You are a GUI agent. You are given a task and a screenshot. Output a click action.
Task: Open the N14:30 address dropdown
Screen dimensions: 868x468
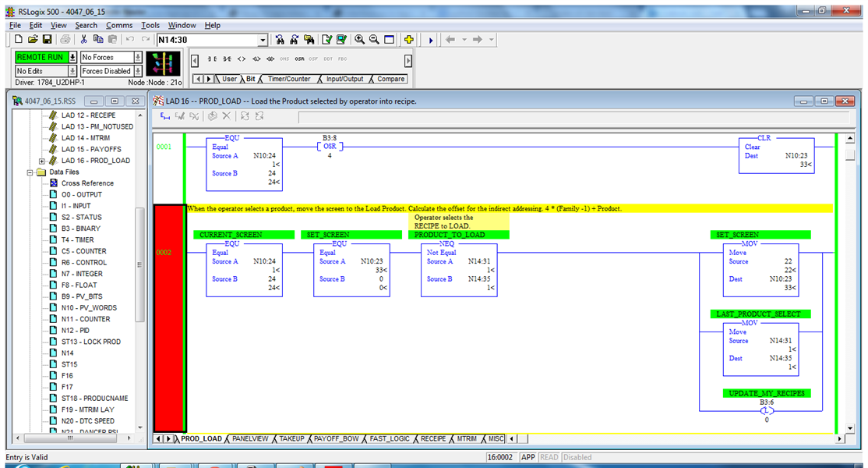click(262, 40)
